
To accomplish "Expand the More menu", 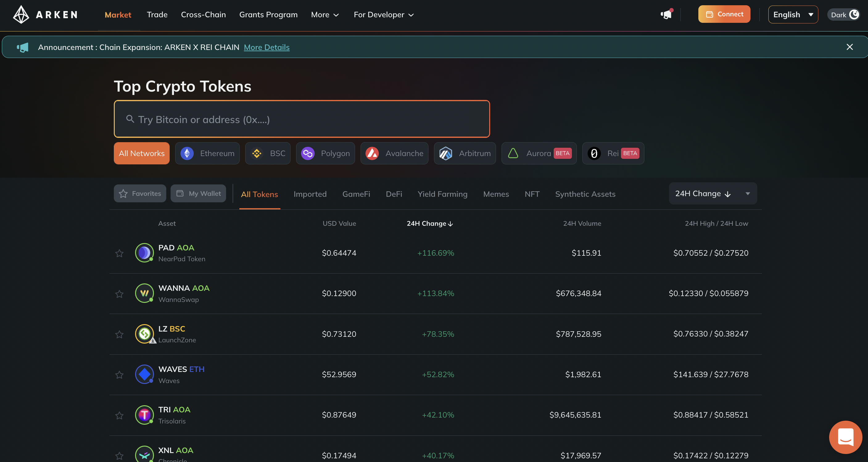I will point(325,15).
